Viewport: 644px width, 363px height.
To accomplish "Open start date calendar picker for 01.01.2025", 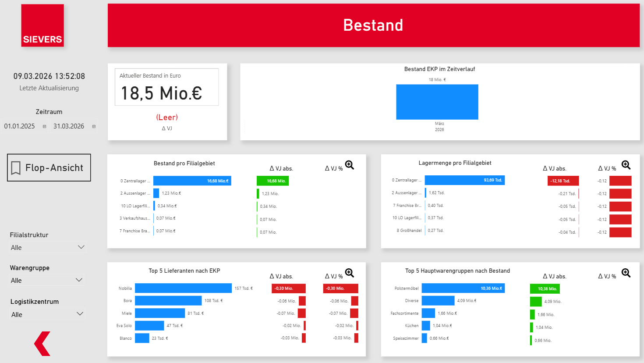I will click(x=44, y=126).
